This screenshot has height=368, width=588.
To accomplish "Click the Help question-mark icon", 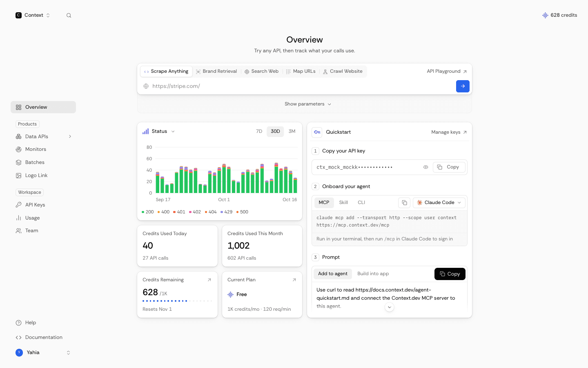I will point(18,323).
